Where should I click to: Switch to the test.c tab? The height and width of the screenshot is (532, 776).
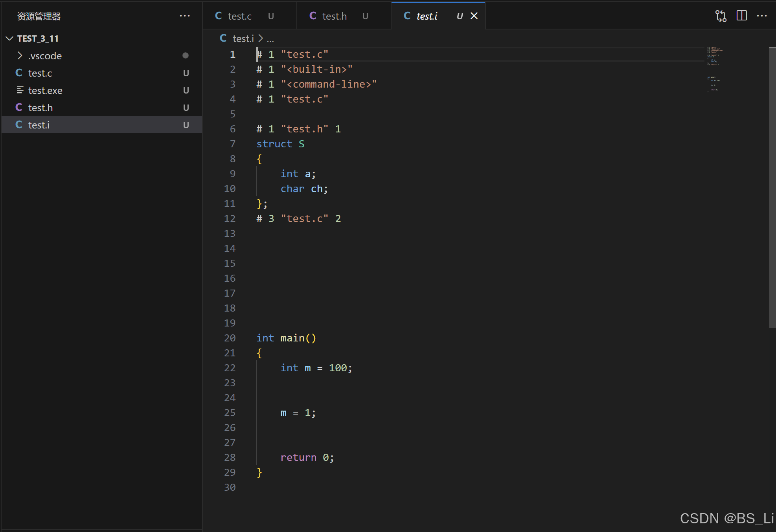click(239, 16)
